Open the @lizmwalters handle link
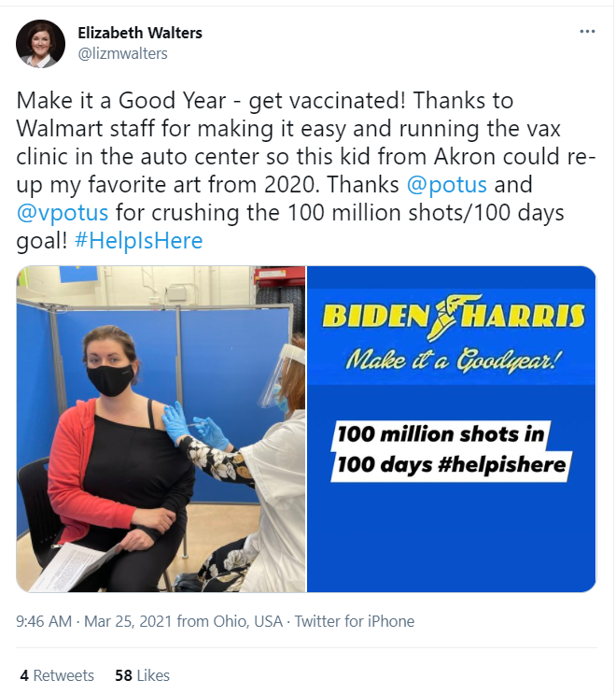The image size is (616, 694). click(x=122, y=53)
